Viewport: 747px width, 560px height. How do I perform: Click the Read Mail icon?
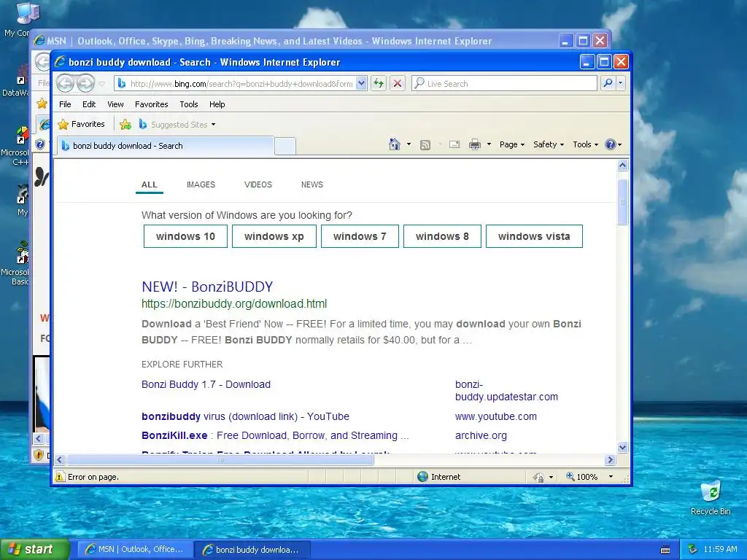pos(454,144)
